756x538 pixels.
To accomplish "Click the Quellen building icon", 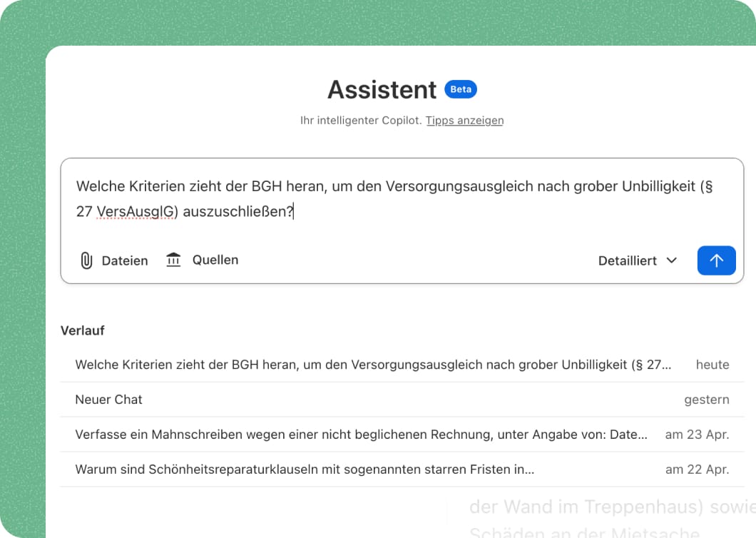I will (173, 260).
